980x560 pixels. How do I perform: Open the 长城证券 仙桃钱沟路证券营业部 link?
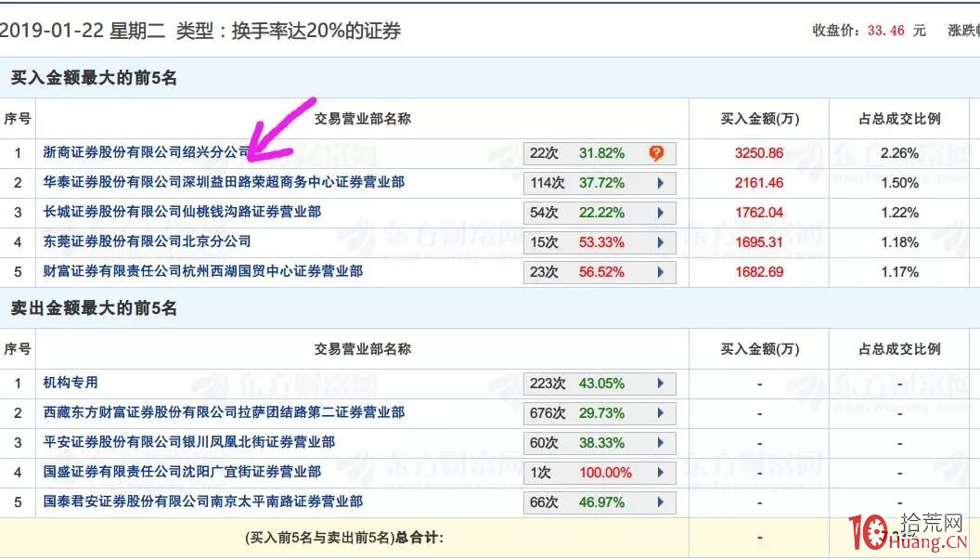(x=182, y=212)
